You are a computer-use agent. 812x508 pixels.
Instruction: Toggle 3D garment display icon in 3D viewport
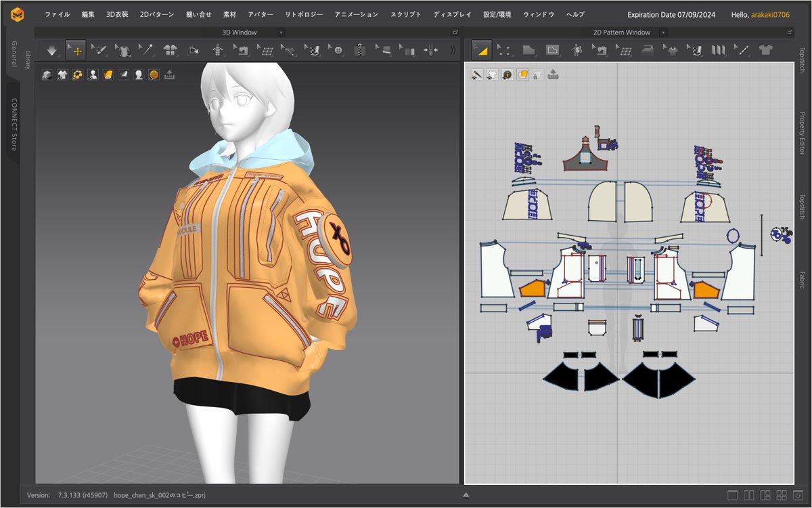[62, 75]
